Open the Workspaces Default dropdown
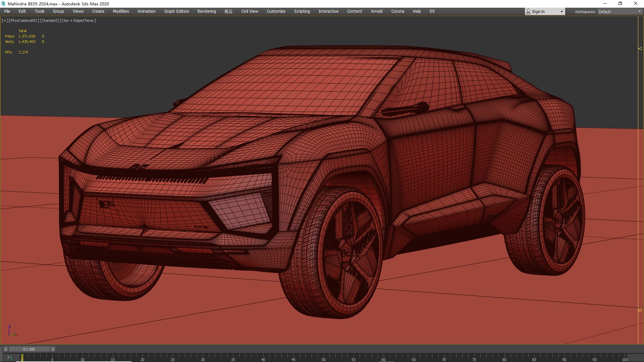This screenshot has height=362, width=644. [619, 12]
